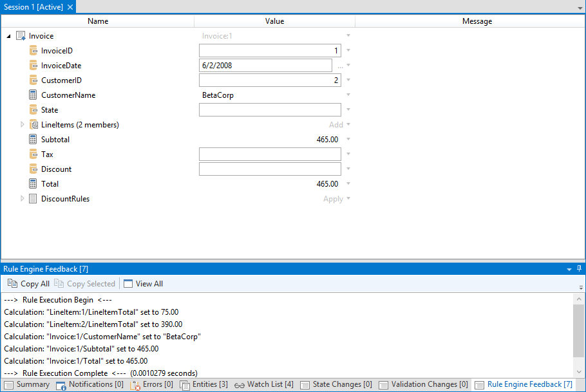Pin the Rule Engine Feedback panel

click(579, 268)
